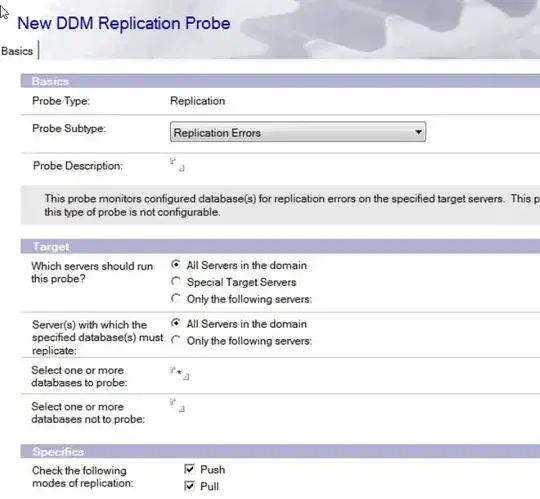Choose Only the following servers for replication

[176, 340]
